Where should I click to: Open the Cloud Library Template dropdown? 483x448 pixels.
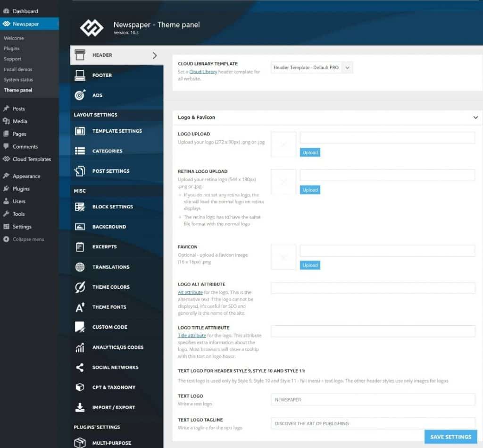pos(312,68)
